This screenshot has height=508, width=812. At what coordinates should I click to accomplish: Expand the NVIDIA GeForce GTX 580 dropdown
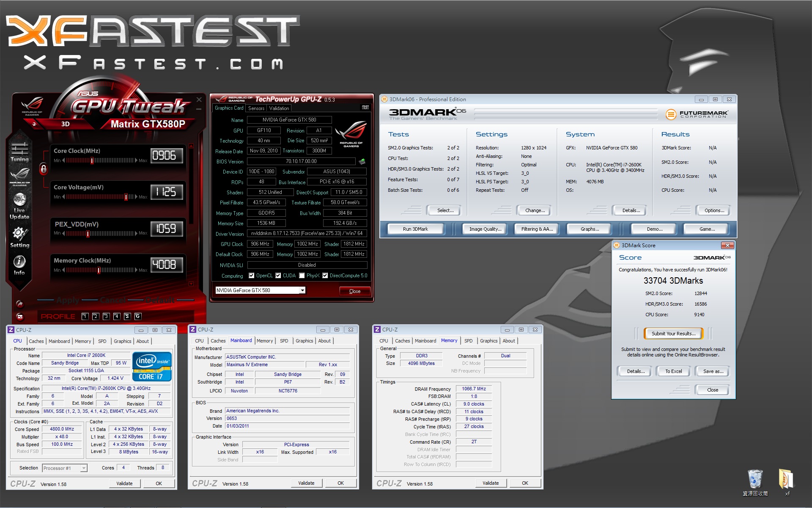pos(302,290)
